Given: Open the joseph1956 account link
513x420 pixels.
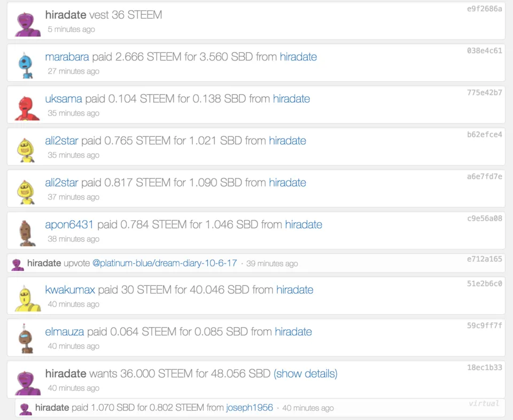Looking at the screenshot, I should click(250, 408).
